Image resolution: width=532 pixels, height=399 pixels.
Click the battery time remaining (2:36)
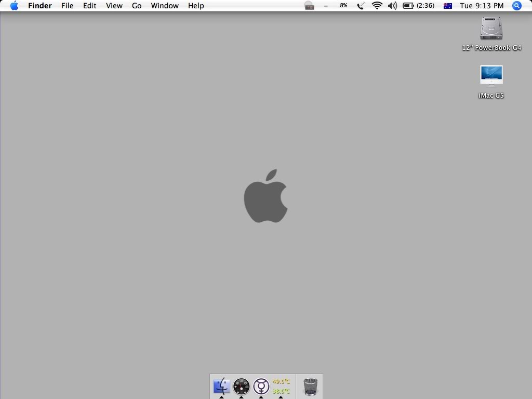[425, 5]
